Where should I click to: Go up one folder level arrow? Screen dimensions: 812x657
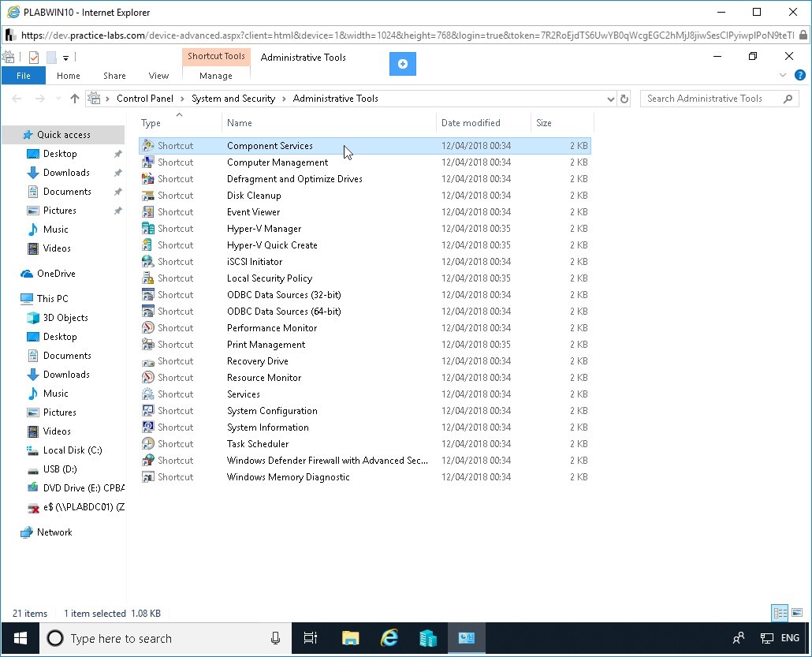(75, 99)
